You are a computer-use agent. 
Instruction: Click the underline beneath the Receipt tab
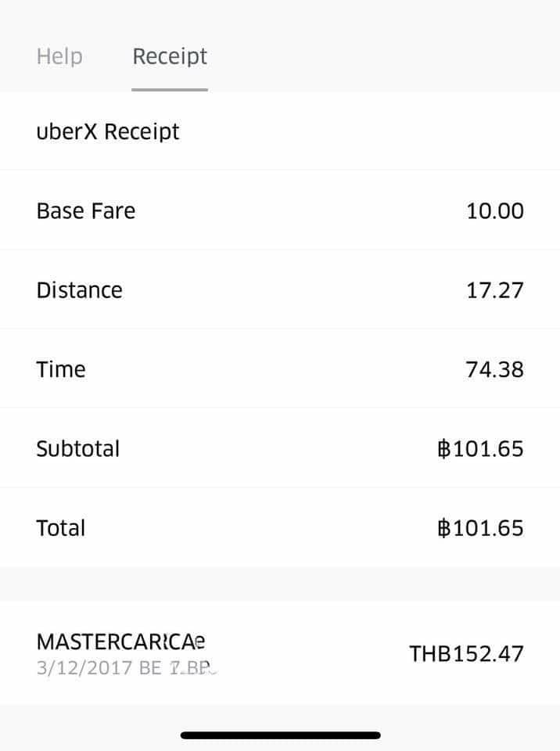point(170,89)
